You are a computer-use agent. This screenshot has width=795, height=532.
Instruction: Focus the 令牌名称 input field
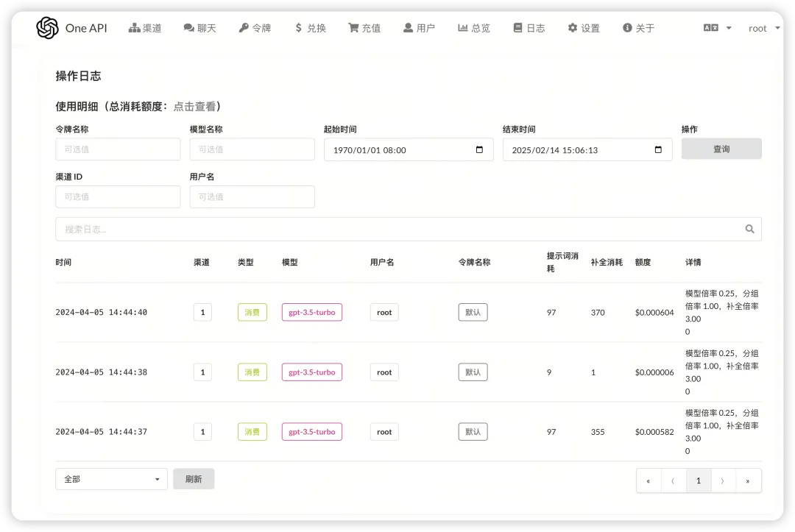[x=118, y=149]
